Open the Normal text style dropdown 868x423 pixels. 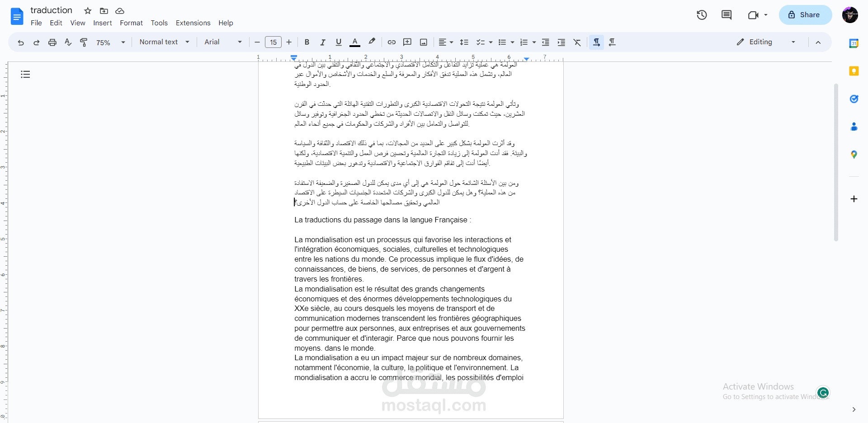[164, 42]
